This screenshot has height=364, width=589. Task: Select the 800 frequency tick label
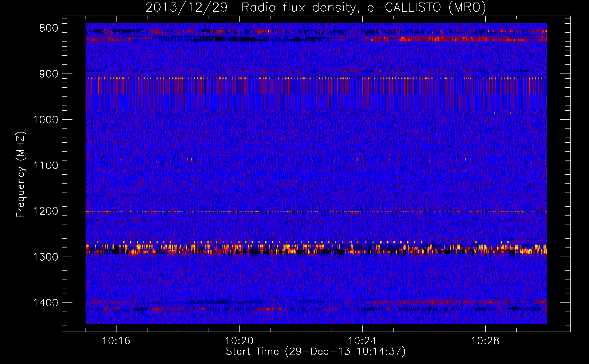pos(49,28)
